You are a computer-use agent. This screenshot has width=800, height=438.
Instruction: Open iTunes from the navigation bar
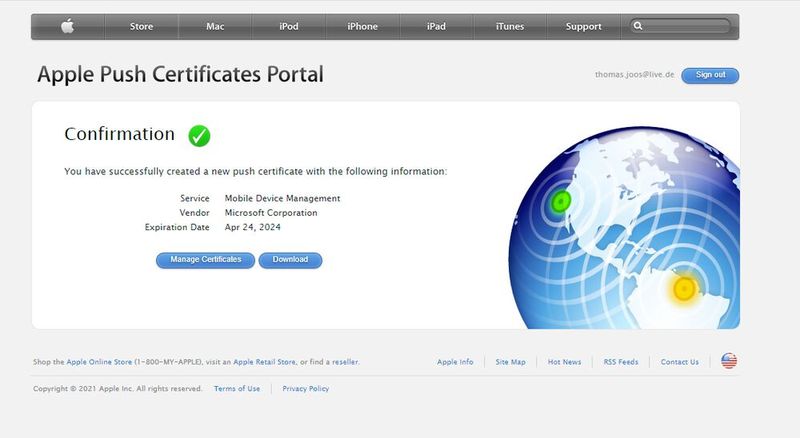[x=510, y=27]
